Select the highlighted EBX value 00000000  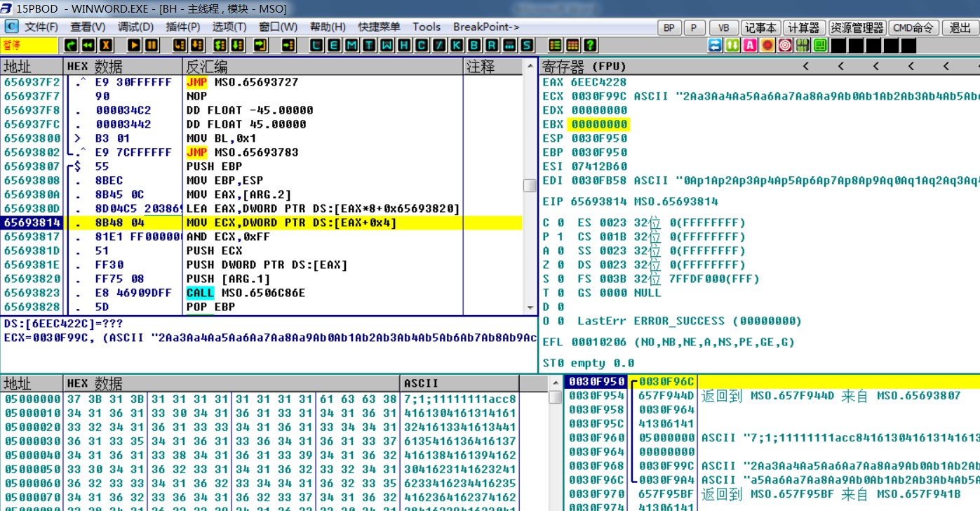[x=598, y=124]
